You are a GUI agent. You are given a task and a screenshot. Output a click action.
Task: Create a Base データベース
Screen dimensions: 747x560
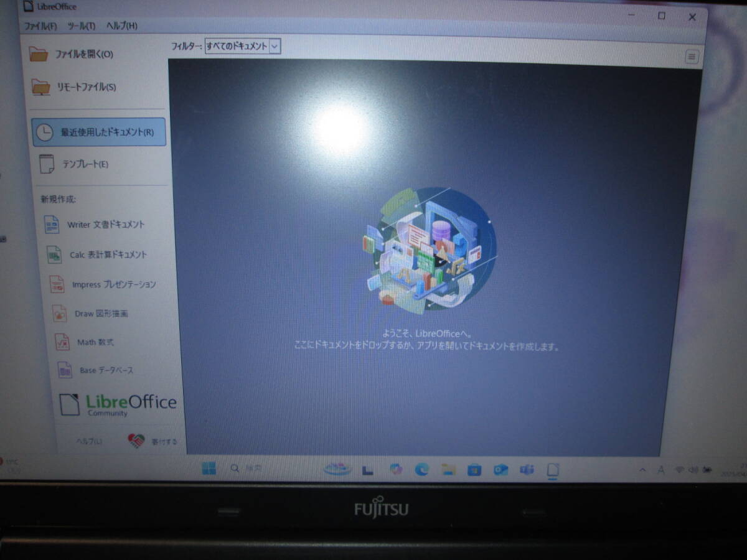[x=95, y=370]
